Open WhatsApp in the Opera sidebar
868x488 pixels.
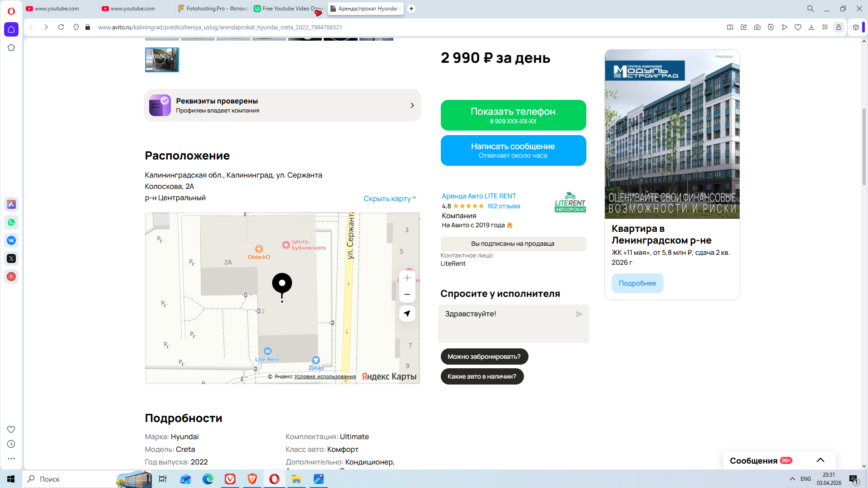coord(11,222)
